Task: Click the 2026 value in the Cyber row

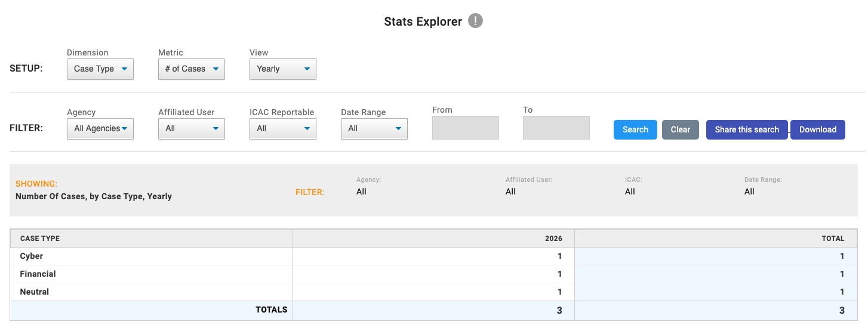Action: pos(560,256)
